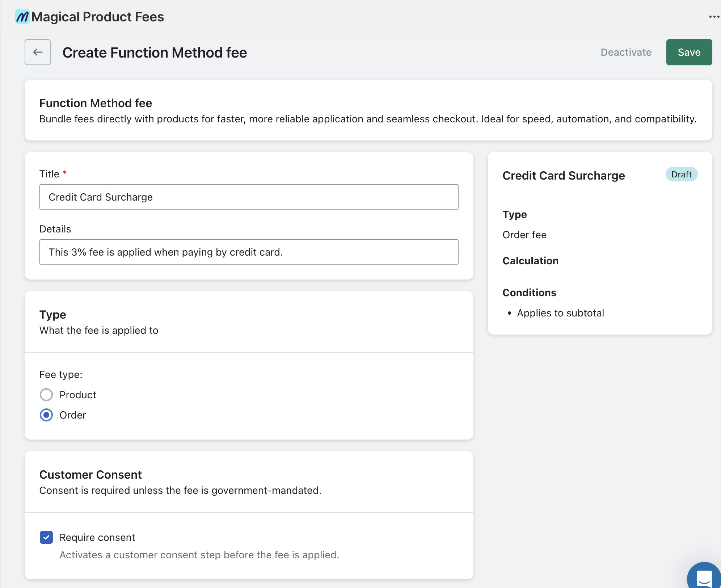Open the three-dot overflow menu
The width and height of the screenshot is (721, 588).
click(714, 16)
